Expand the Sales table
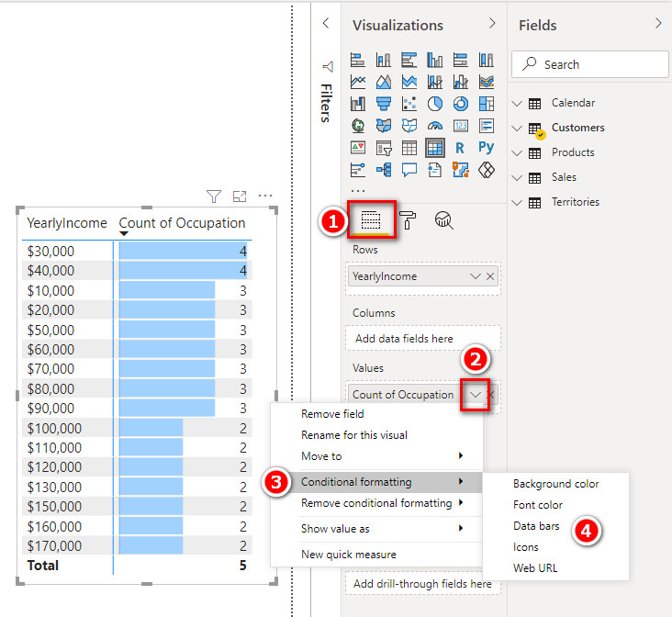Screen dimensions: 672x617 [517, 177]
